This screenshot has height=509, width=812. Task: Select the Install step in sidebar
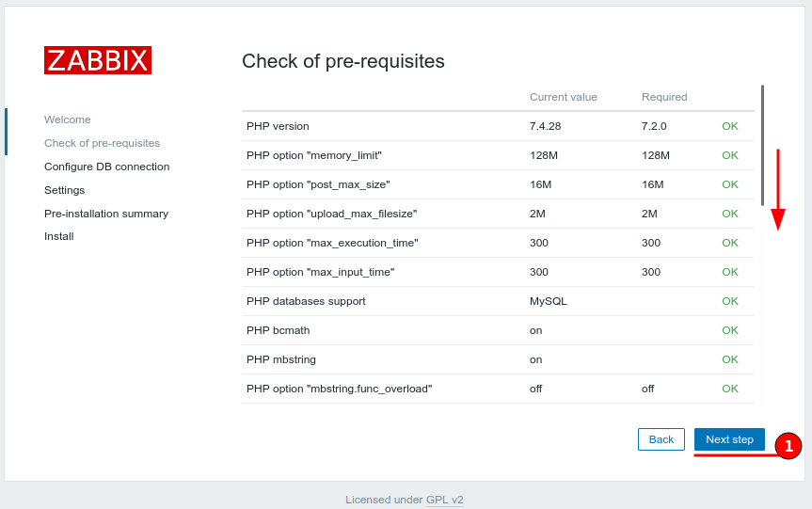pyautogui.click(x=59, y=236)
